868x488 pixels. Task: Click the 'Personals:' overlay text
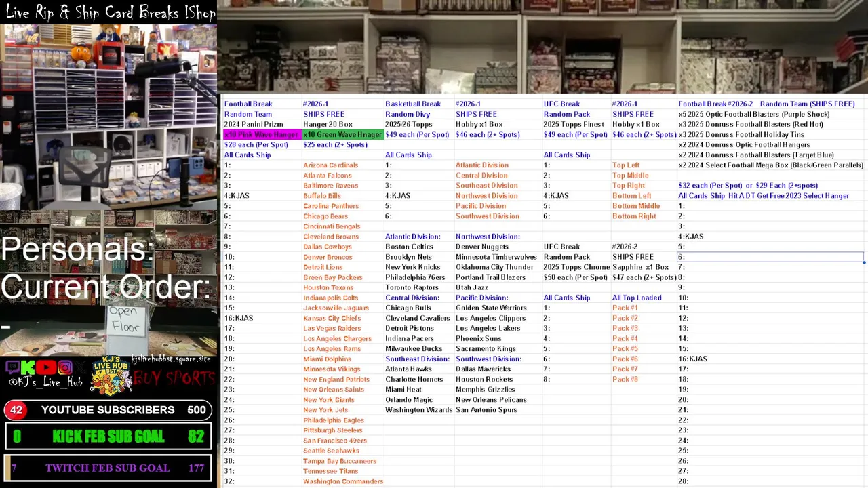(x=77, y=249)
